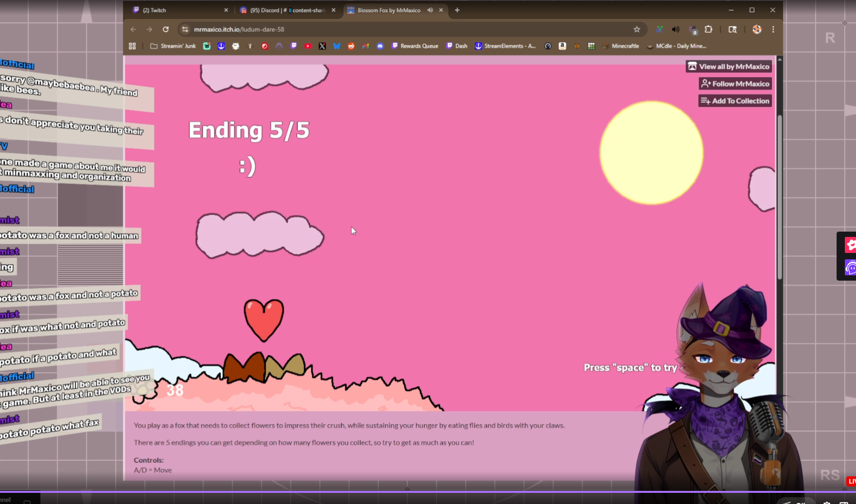Open the Rewards Queue bookmark
The height and width of the screenshot is (504, 856).
(x=415, y=46)
